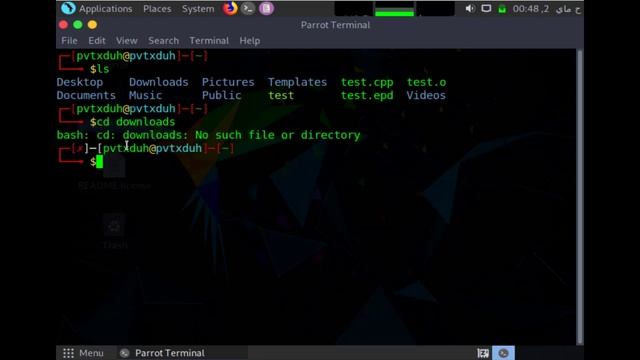The width and height of the screenshot is (640, 360).
Task: Click the green cursor at the prompt
Action: [x=99, y=162]
